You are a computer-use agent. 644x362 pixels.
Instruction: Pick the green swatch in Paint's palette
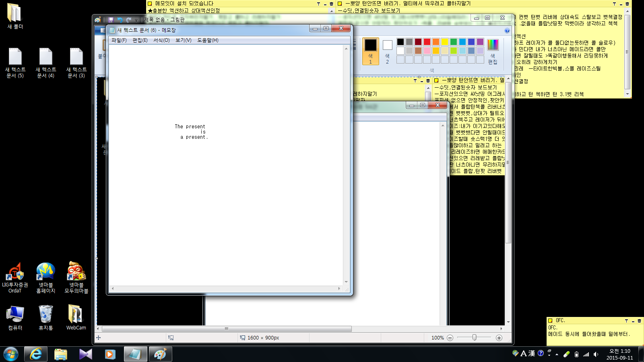tap(454, 42)
